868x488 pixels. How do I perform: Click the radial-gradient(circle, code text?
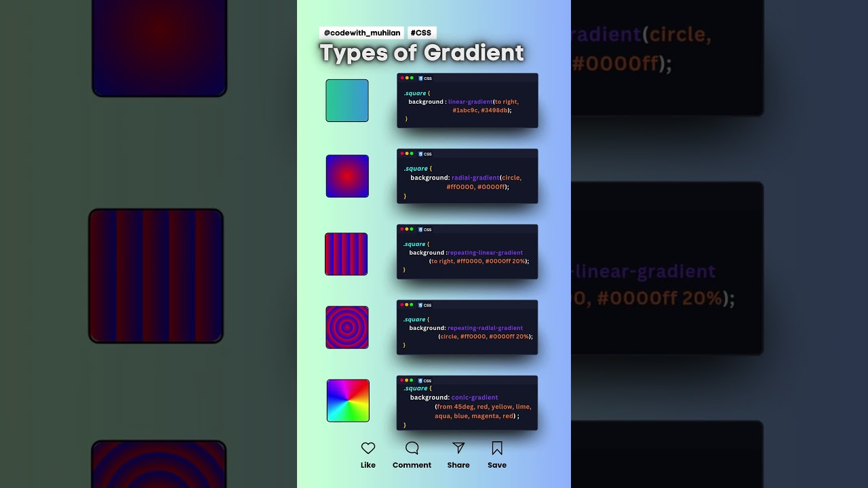pos(486,178)
